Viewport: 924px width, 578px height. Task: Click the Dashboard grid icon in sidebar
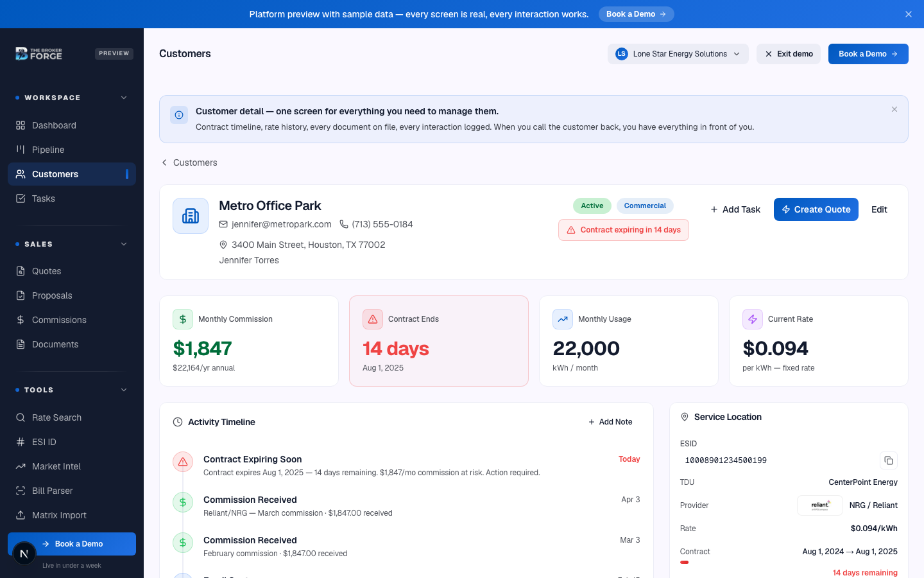[x=21, y=125]
